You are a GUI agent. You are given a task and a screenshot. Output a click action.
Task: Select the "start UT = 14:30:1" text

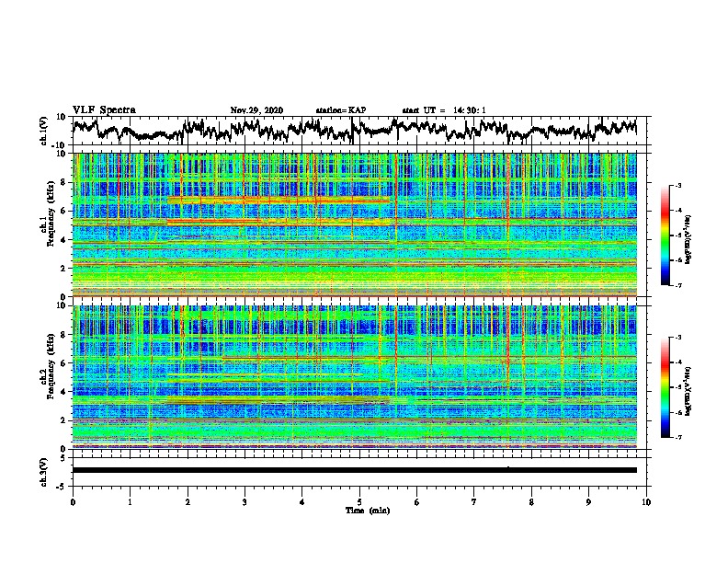click(444, 110)
